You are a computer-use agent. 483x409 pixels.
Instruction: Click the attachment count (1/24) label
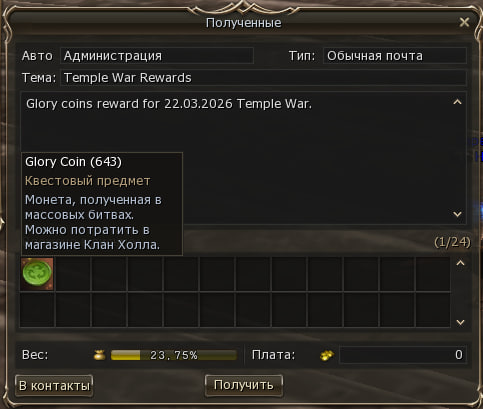click(x=452, y=242)
